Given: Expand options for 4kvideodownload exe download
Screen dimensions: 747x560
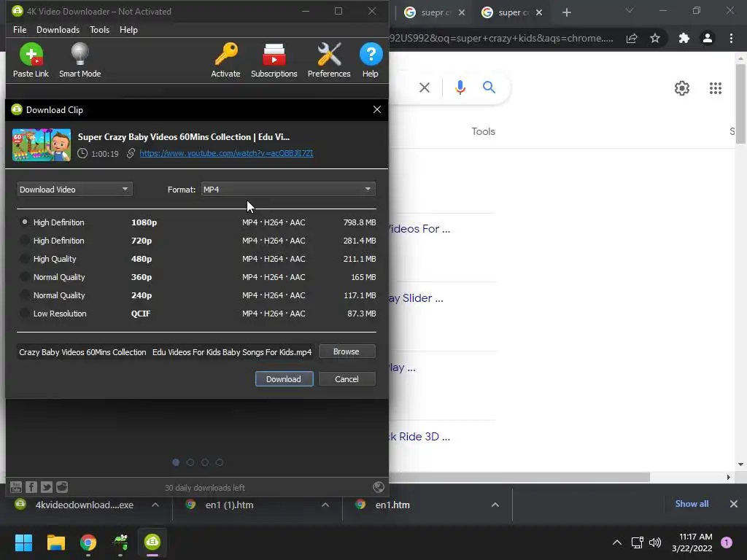Looking at the screenshot, I should tap(155, 505).
